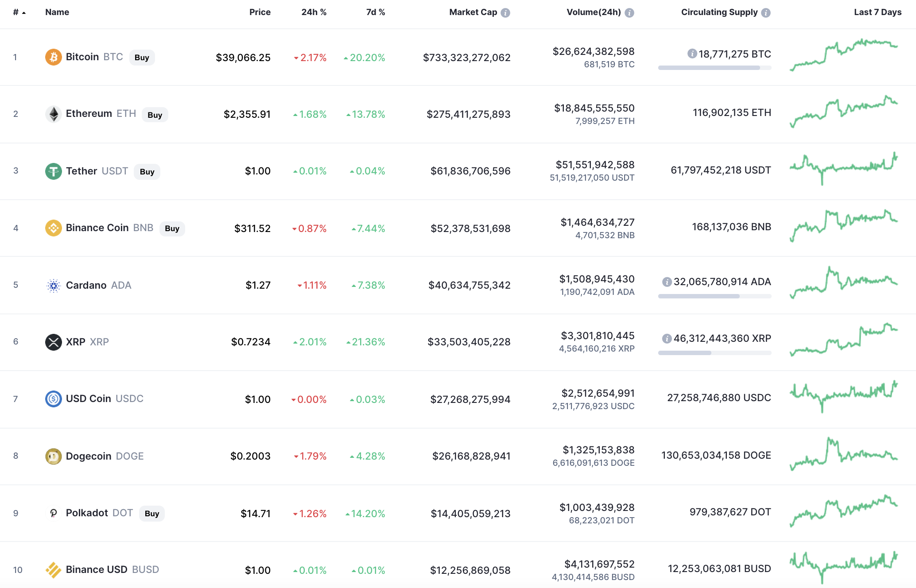Click Ethereum price $2,355.91
This screenshot has width=916, height=588.
point(247,114)
